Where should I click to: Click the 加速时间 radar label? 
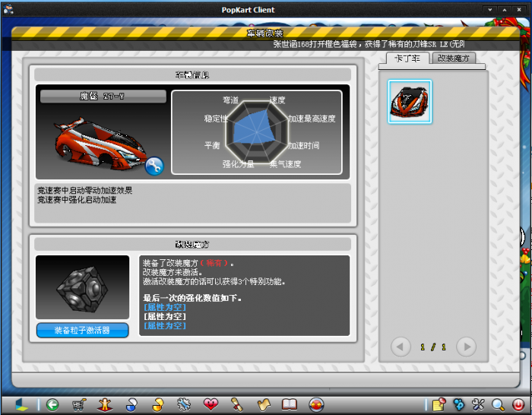304,146
